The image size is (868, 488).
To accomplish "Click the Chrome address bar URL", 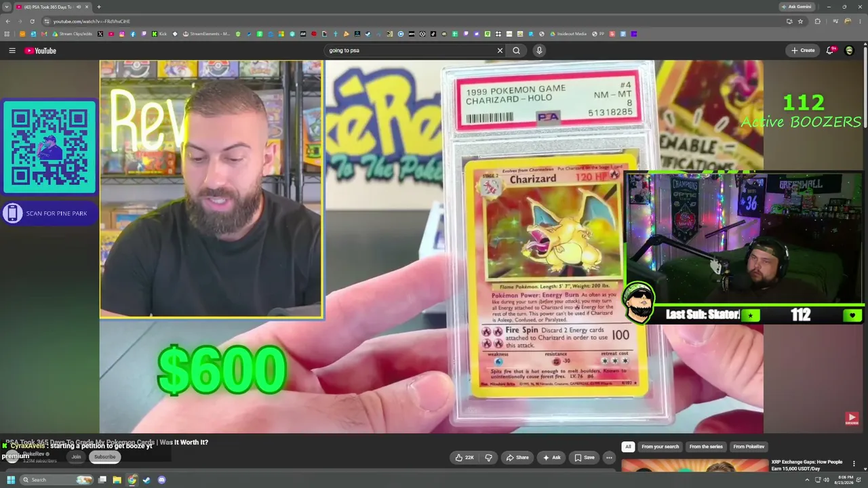I will click(92, 21).
